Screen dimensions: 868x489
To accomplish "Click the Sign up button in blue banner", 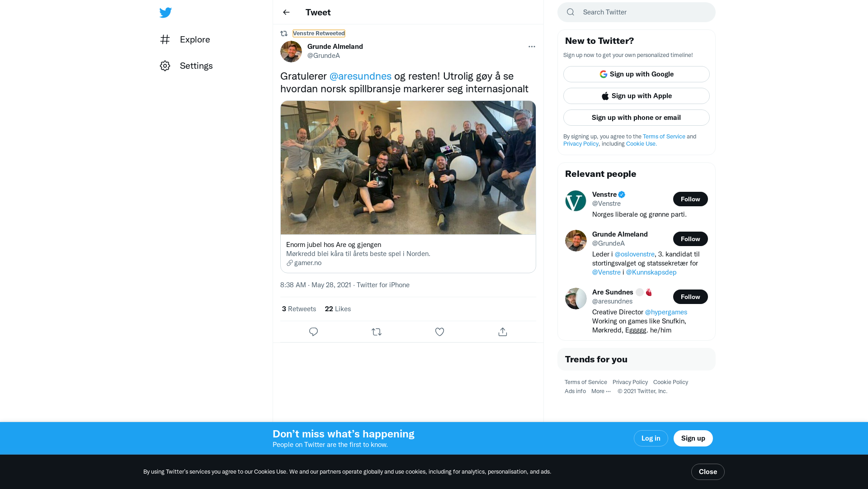I will (x=693, y=438).
